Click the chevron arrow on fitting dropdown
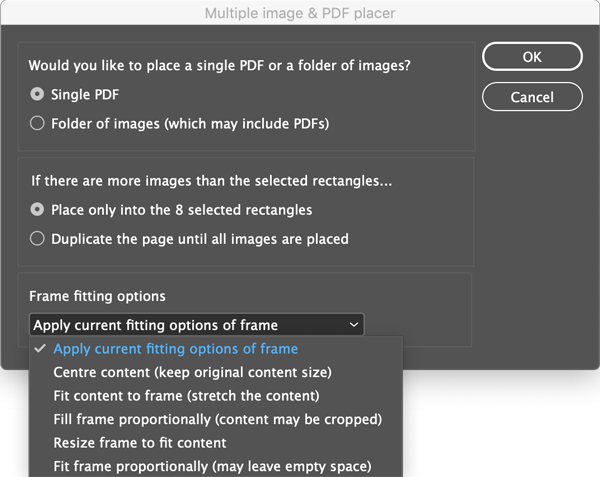The height and width of the screenshot is (477, 600). tap(353, 325)
